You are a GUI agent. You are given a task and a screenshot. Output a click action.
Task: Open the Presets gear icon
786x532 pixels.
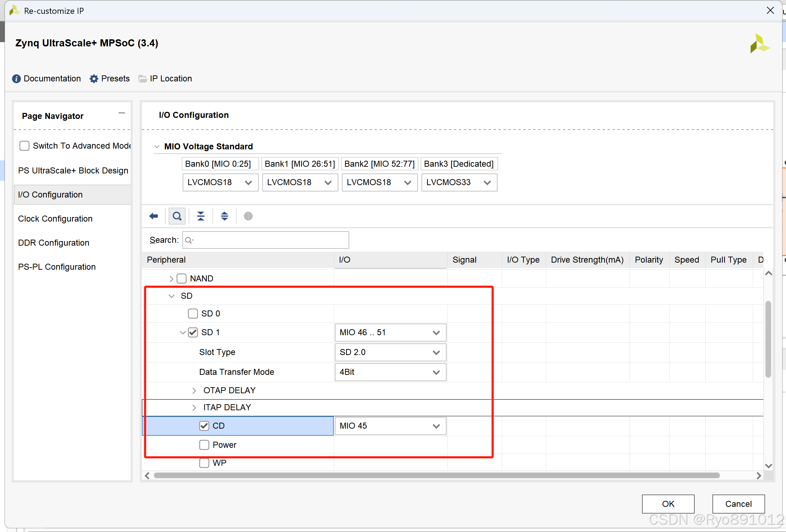click(x=94, y=79)
